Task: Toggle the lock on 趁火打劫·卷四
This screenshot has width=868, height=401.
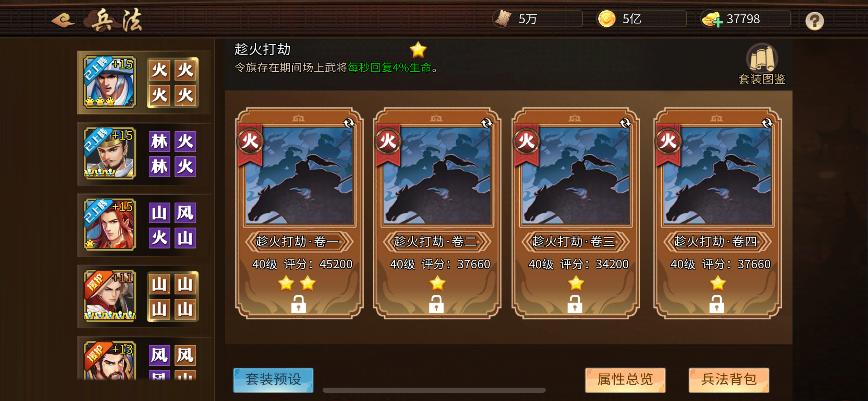Action: (716, 304)
